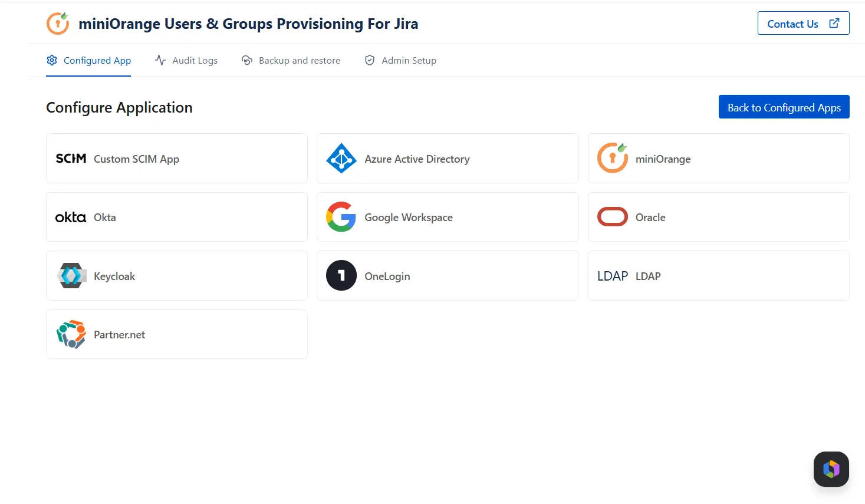Choose the Azure Active Directory card

448,158
